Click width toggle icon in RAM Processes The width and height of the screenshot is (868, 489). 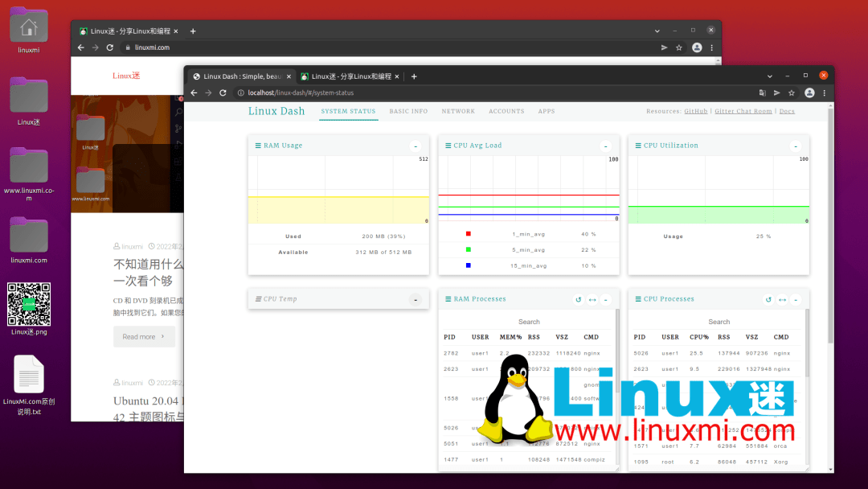click(592, 300)
